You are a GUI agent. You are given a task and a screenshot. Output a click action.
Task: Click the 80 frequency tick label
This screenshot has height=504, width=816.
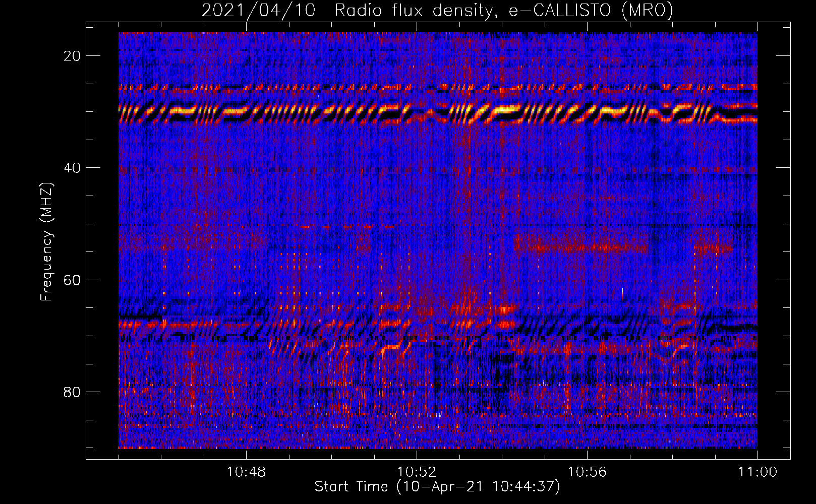[x=73, y=392]
